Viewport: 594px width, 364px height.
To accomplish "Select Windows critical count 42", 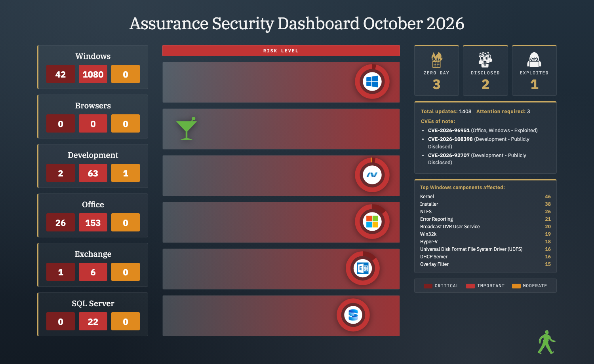I will pyautogui.click(x=61, y=74).
